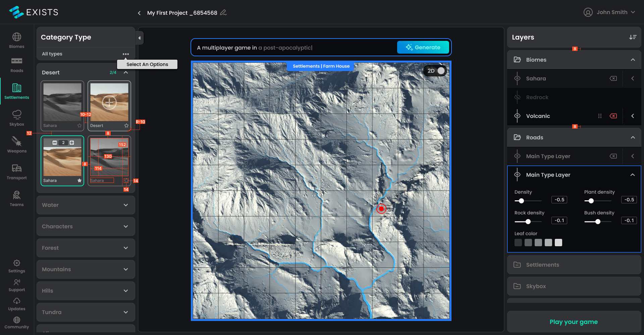Favorite the Desert thumbnail star

(126, 126)
